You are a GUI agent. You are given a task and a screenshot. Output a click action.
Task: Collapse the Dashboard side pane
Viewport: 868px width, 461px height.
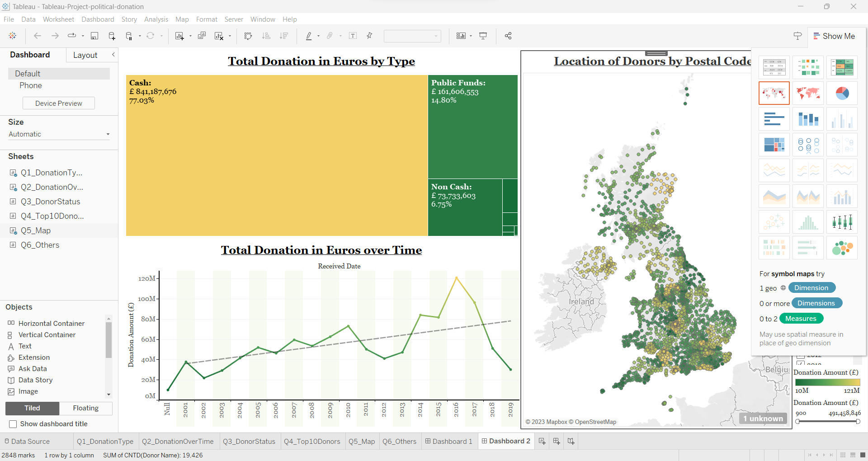[113, 55]
